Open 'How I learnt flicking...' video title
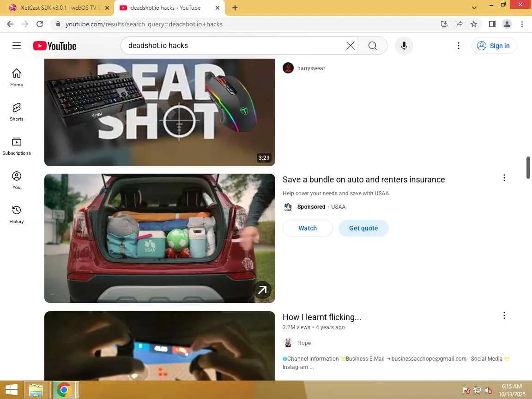Screen dimensions: 532x399 321,317
